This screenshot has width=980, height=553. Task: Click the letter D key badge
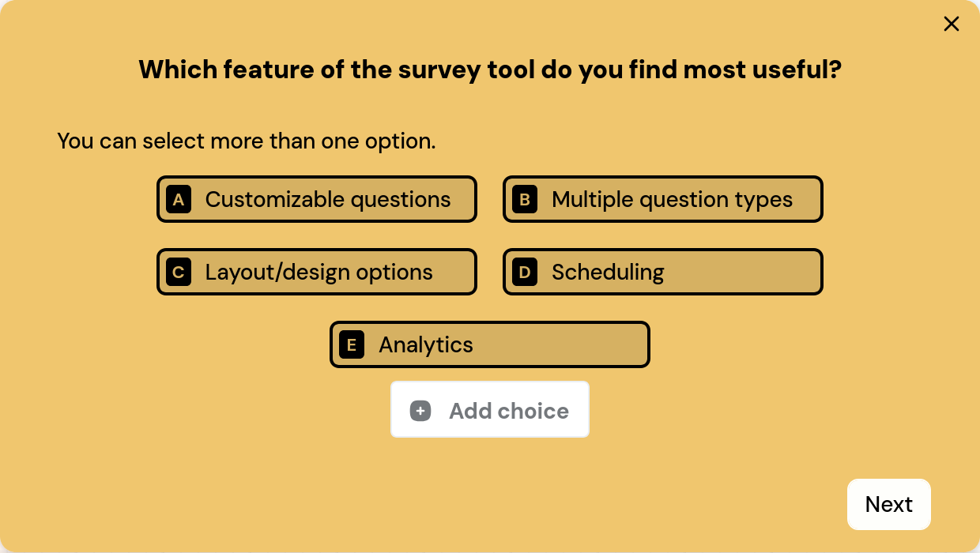coord(525,273)
